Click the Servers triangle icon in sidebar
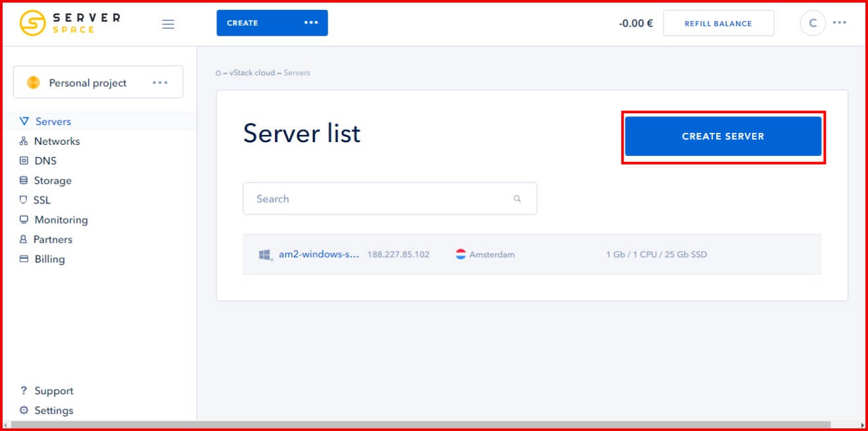 pos(24,121)
